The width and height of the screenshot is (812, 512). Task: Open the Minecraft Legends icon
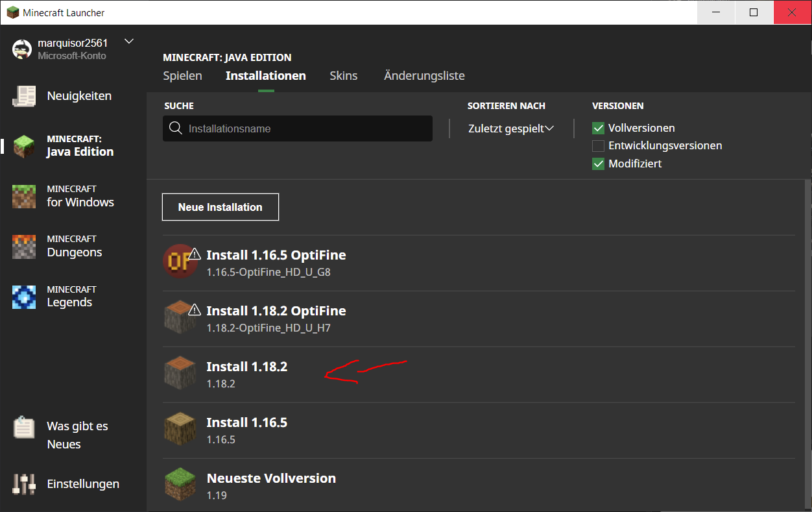[x=25, y=297]
